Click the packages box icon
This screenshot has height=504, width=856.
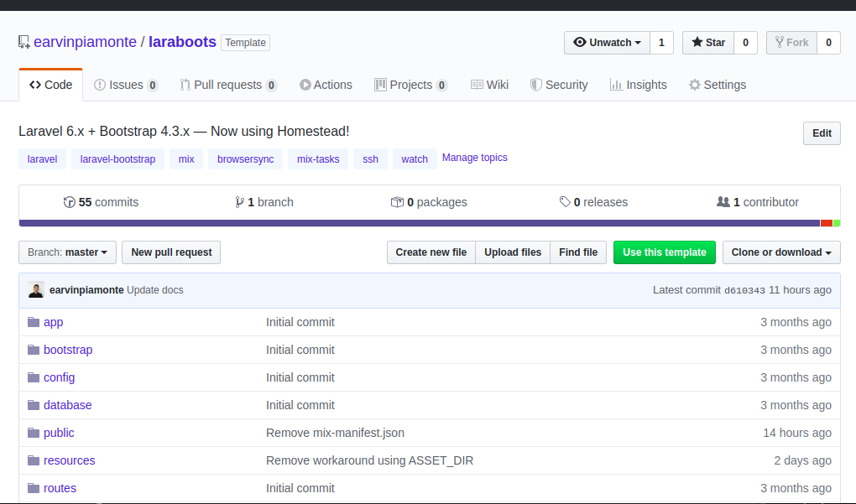pos(397,202)
